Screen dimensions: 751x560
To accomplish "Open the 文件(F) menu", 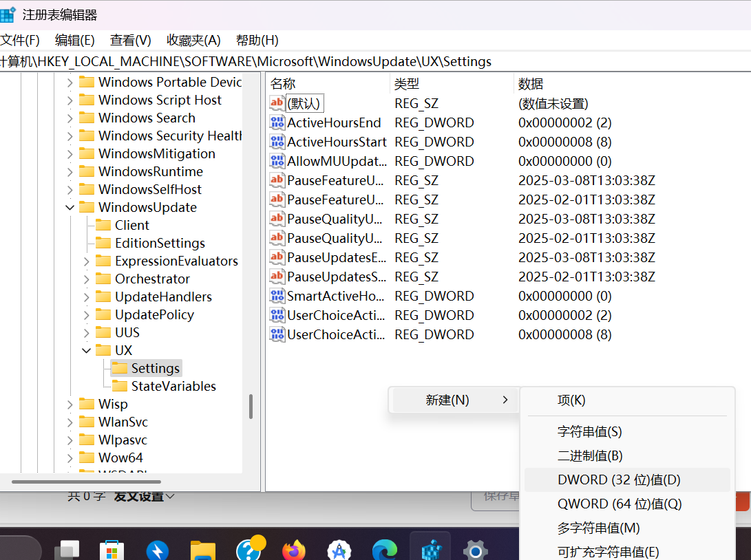I will pyautogui.click(x=20, y=40).
